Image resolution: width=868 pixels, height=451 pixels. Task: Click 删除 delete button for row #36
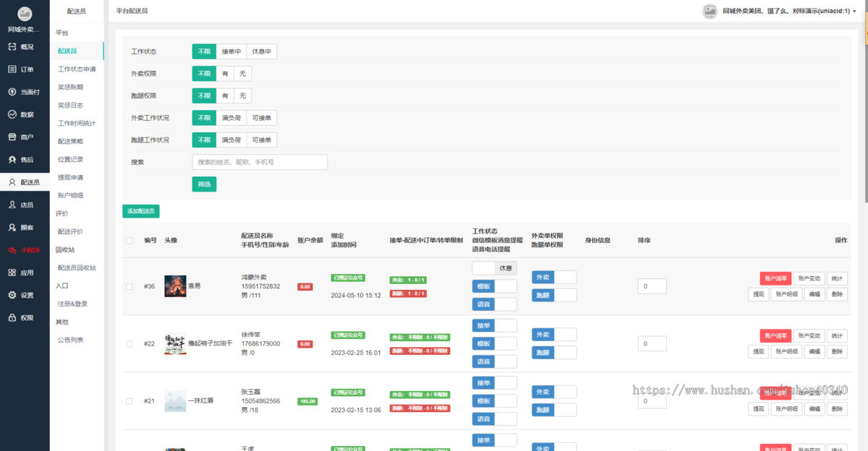pos(837,295)
